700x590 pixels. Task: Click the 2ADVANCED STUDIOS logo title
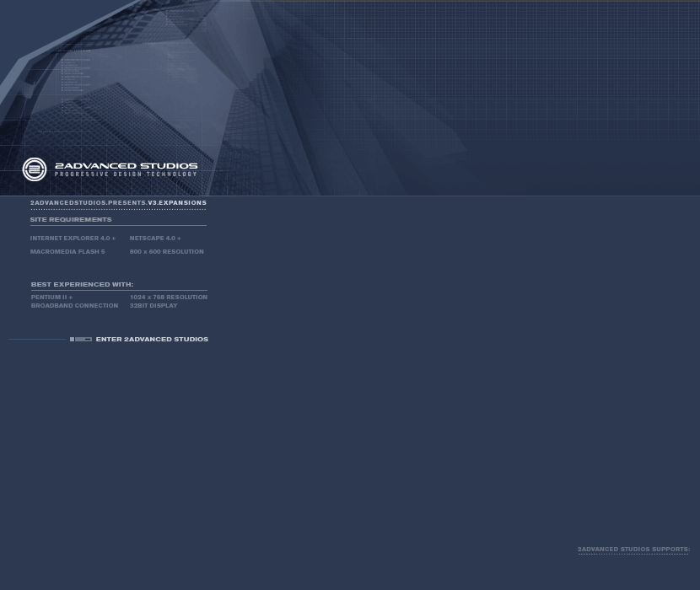click(126, 165)
